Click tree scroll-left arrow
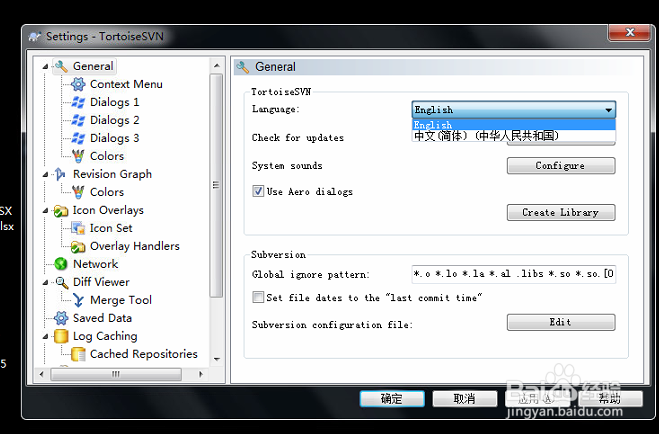This screenshot has height=434, width=659. click(41, 374)
